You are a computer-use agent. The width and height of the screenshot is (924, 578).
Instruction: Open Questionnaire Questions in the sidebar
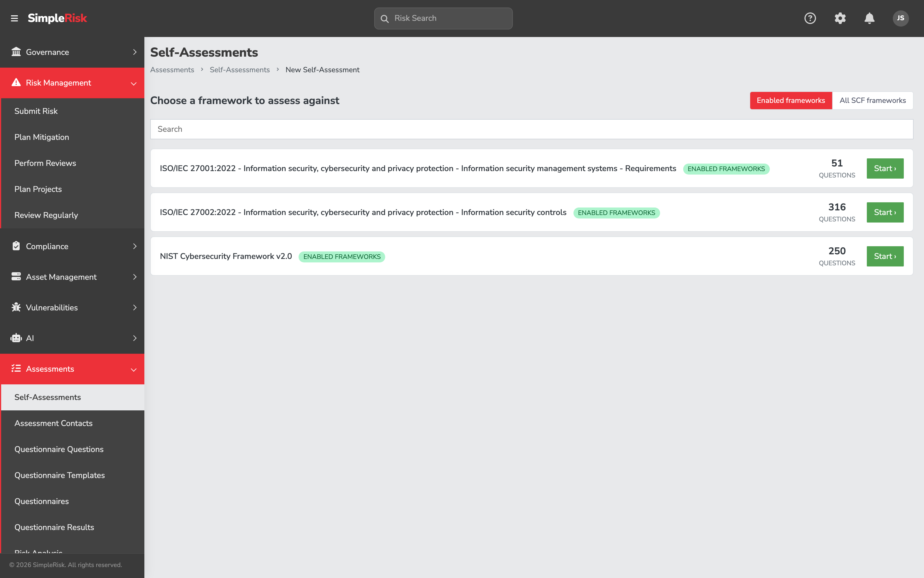[x=72, y=449]
